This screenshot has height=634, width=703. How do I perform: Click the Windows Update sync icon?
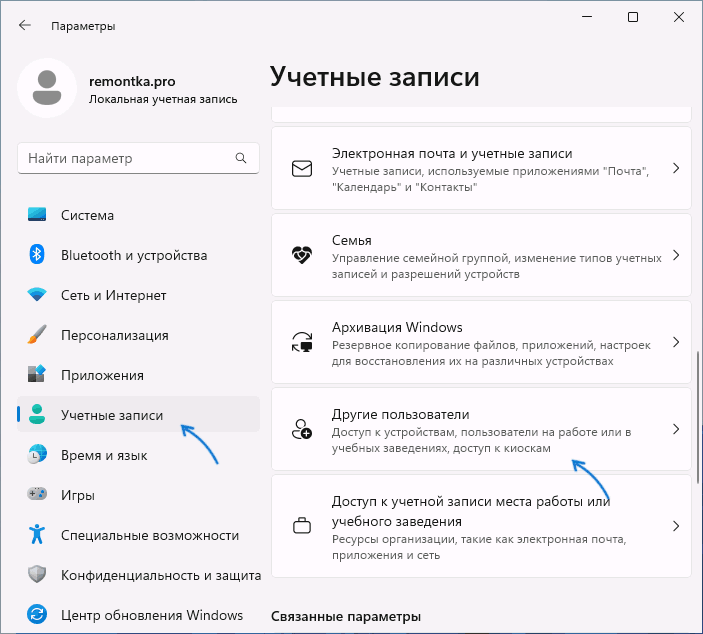(x=37, y=614)
